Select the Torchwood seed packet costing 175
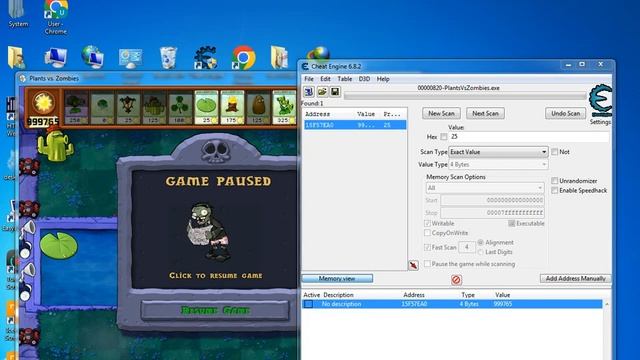Screen dimensions: 640x360 pyautogui.click(x=232, y=107)
